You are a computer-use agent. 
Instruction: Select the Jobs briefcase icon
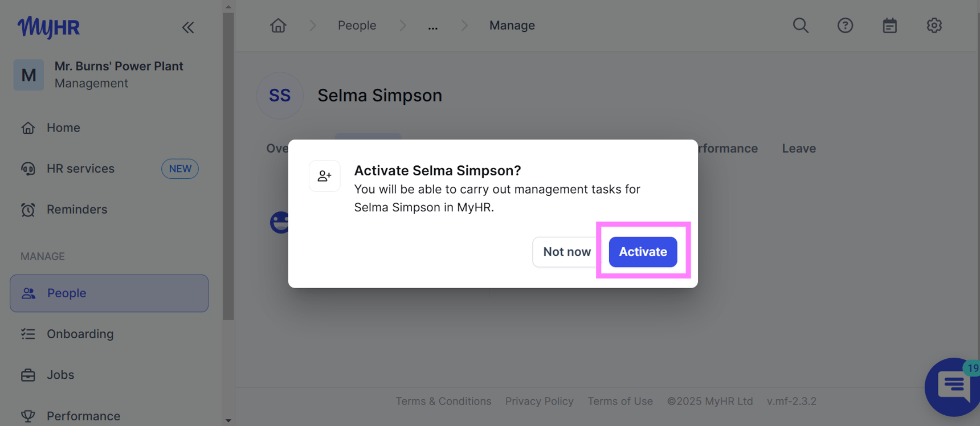tap(28, 375)
